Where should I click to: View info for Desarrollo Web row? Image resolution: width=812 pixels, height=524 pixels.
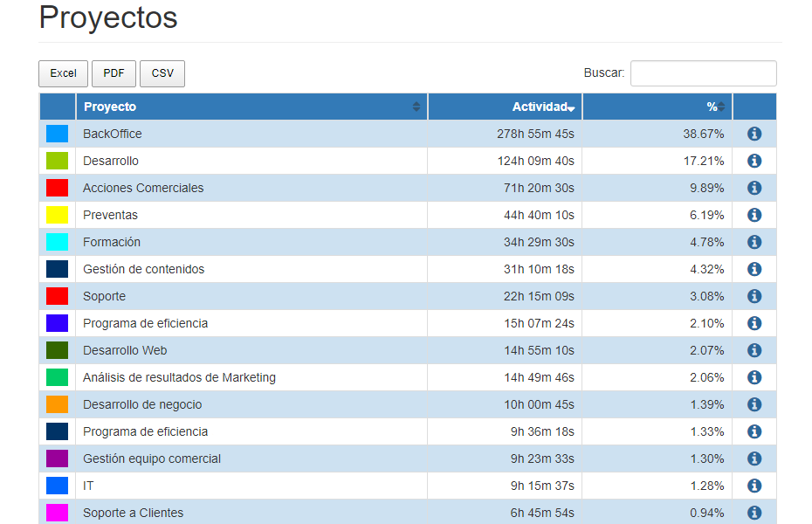pyautogui.click(x=754, y=350)
